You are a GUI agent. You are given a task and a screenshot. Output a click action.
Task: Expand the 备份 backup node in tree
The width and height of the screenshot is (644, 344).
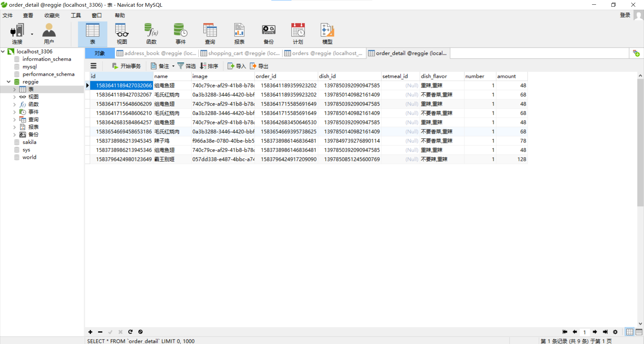[x=14, y=134]
